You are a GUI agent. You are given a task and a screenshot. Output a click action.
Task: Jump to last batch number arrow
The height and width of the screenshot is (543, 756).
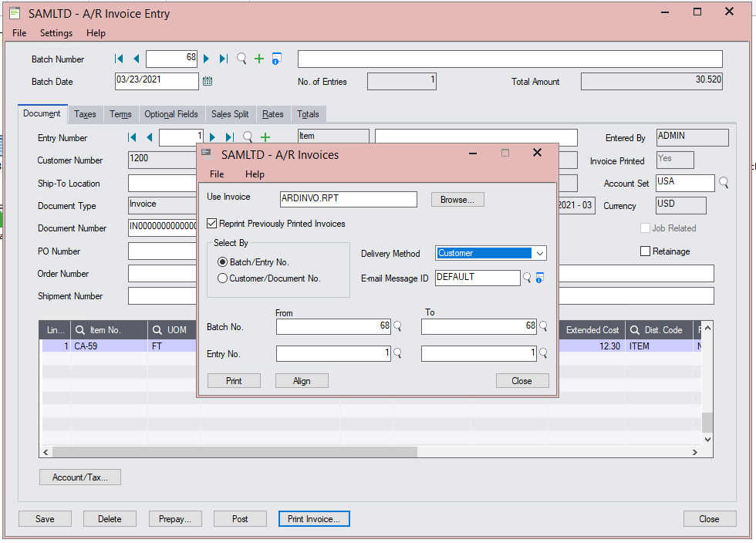click(x=223, y=59)
